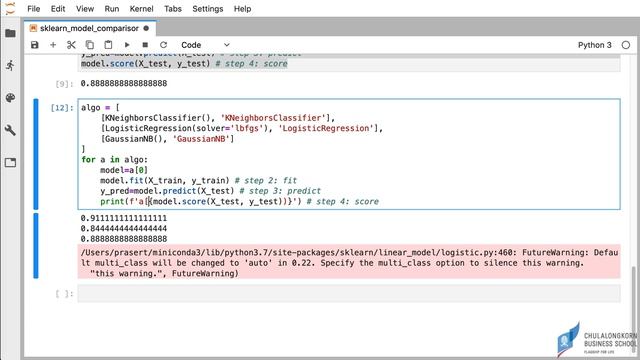Click the model=a[0] code line

coord(124,170)
